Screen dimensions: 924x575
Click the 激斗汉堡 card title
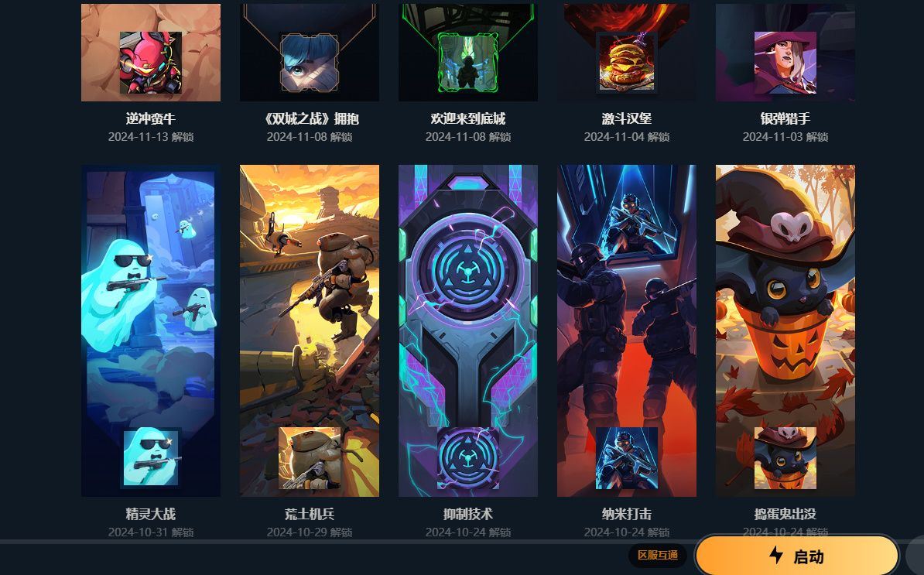click(x=626, y=118)
